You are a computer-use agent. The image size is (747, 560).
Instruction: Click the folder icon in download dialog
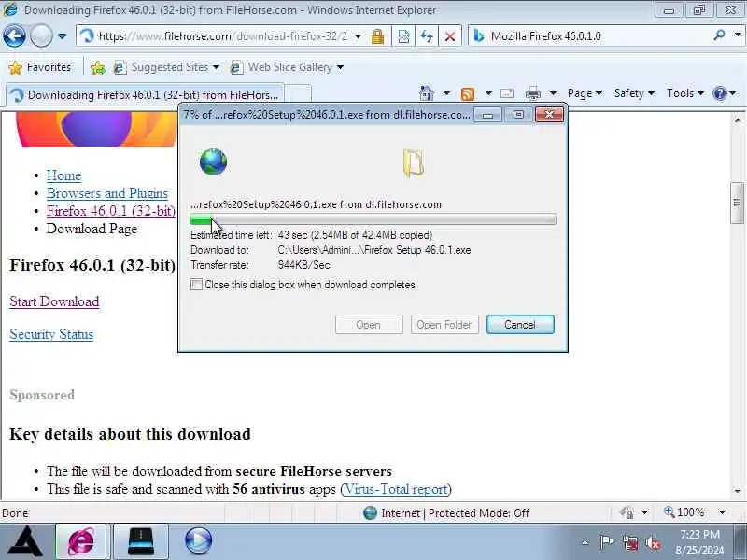click(x=414, y=162)
